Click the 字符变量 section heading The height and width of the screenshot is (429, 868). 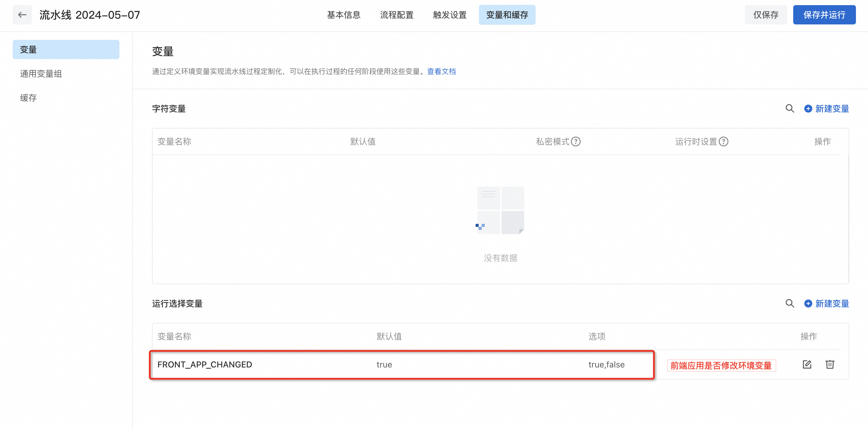pos(169,109)
